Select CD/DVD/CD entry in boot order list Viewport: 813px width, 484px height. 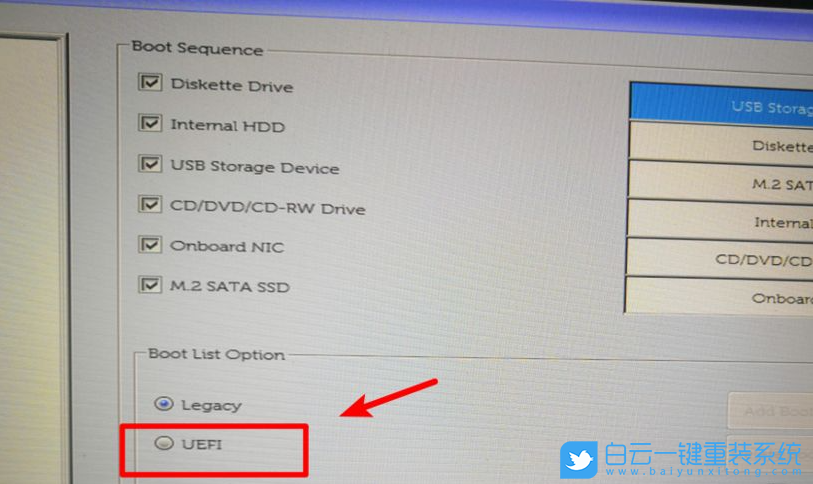(720, 258)
